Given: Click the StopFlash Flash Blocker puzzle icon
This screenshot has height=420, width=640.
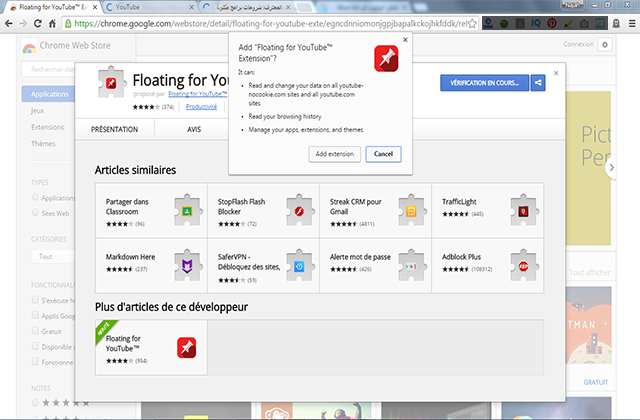Looking at the screenshot, I should tap(299, 210).
